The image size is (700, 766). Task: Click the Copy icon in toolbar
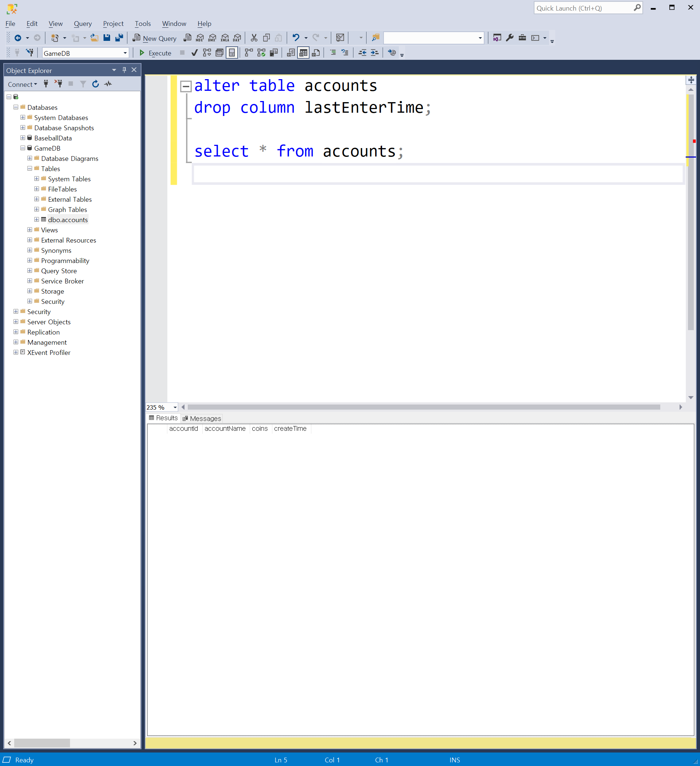pyautogui.click(x=267, y=38)
